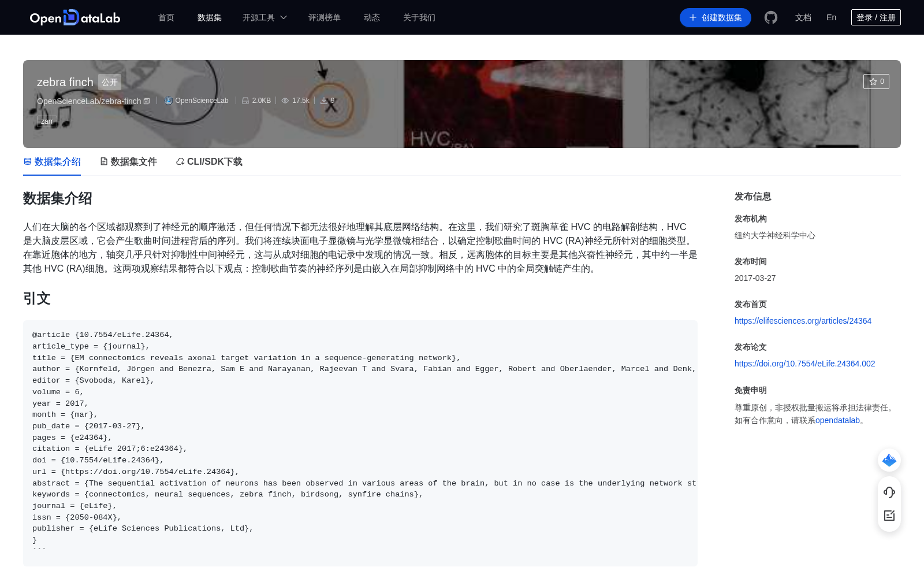
Task: Click the 公开 badge next to title
Action: point(110,82)
